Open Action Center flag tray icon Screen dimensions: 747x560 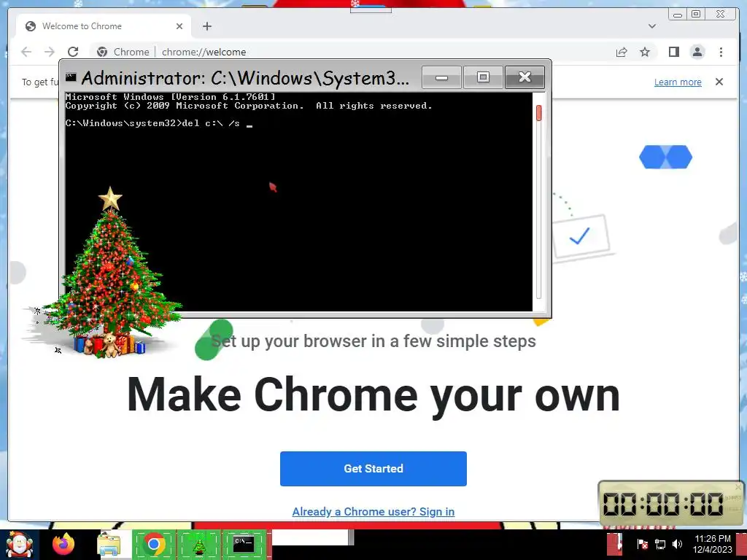[642, 544]
